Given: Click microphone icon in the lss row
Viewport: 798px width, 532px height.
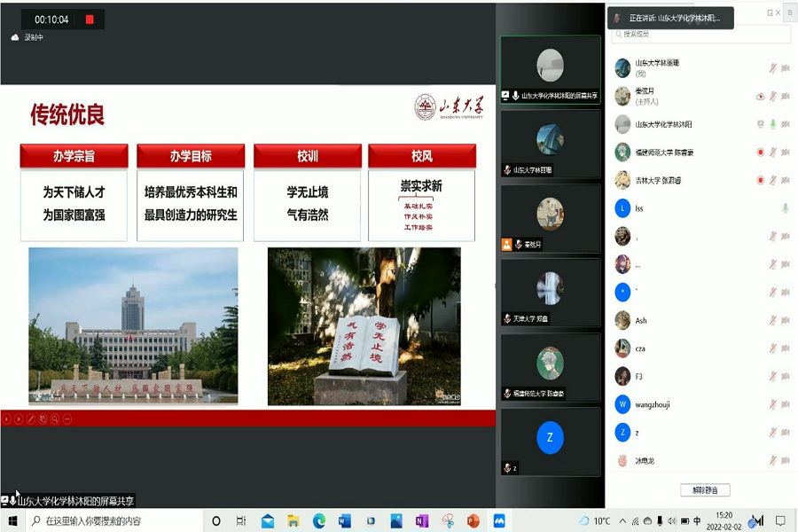Looking at the screenshot, I should point(786,207).
